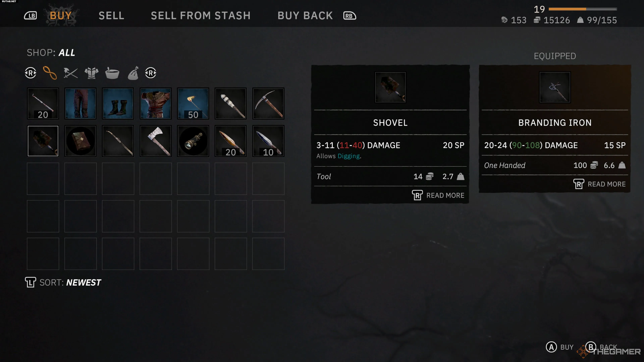Cycle category left with R arrow icon
Screen dimensions: 644x362
31,73
